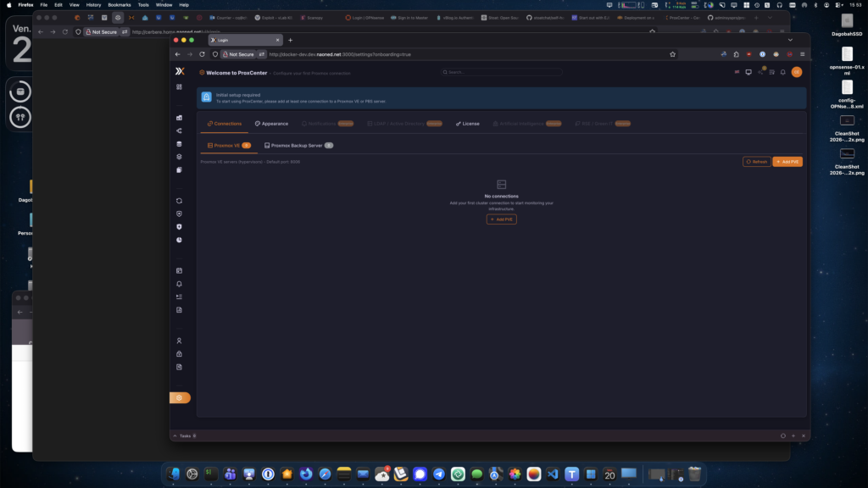Open the user icon in the sidebar
Screen dimensions: 868x488
(x=180, y=341)
